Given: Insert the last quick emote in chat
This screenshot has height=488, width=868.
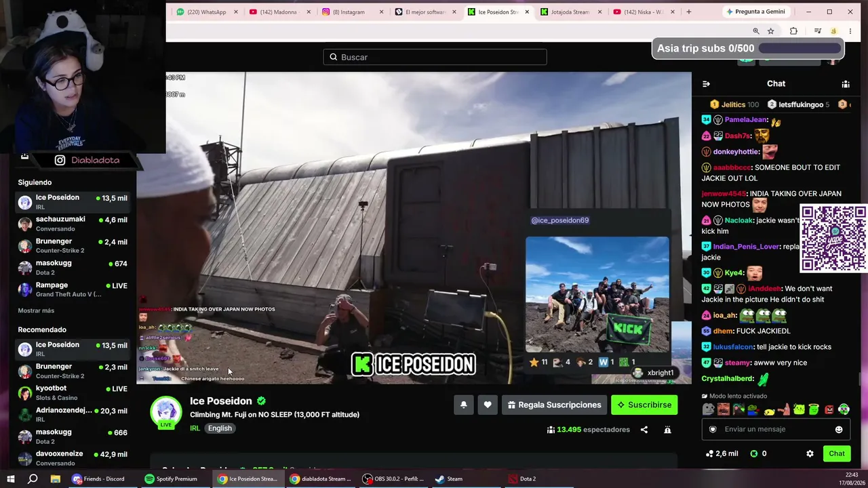Looking at the screenshot, I should click(x=844, y=409).
